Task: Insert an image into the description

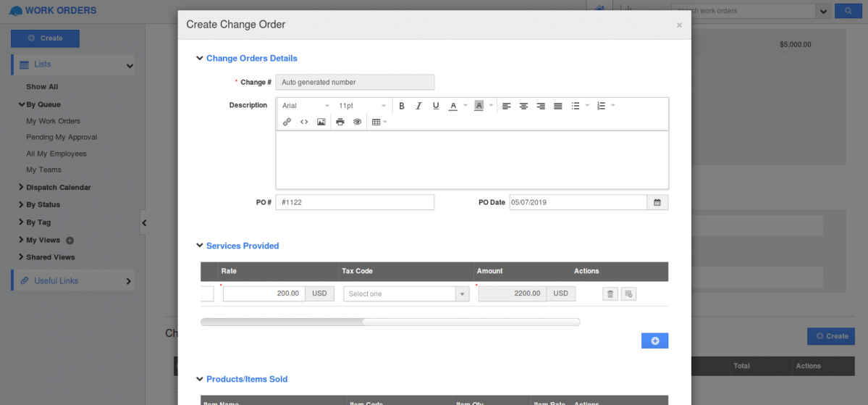Action: click(321, 122)
